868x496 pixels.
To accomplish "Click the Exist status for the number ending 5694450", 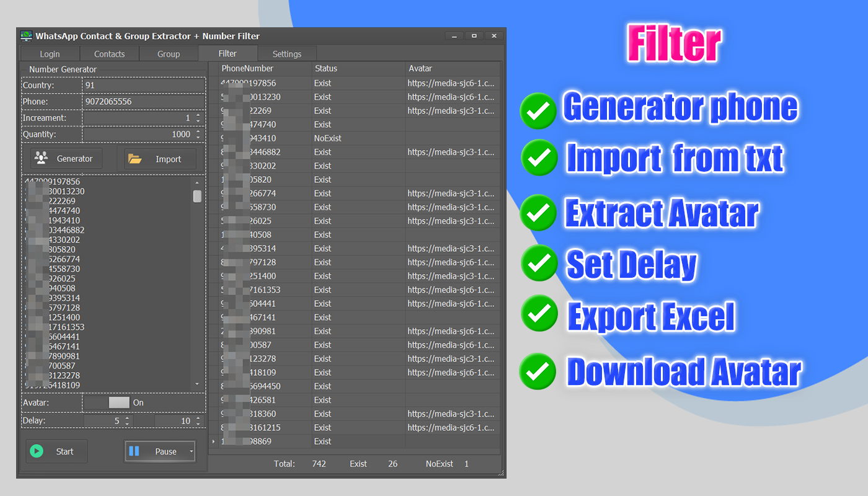I will coord(359,386).
